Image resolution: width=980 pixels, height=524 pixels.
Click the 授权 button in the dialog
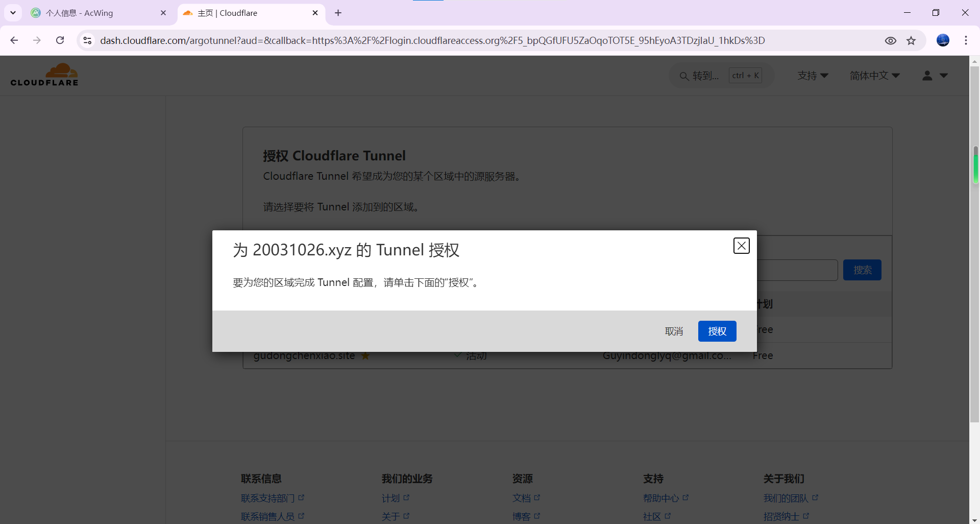tap(717, 331)
